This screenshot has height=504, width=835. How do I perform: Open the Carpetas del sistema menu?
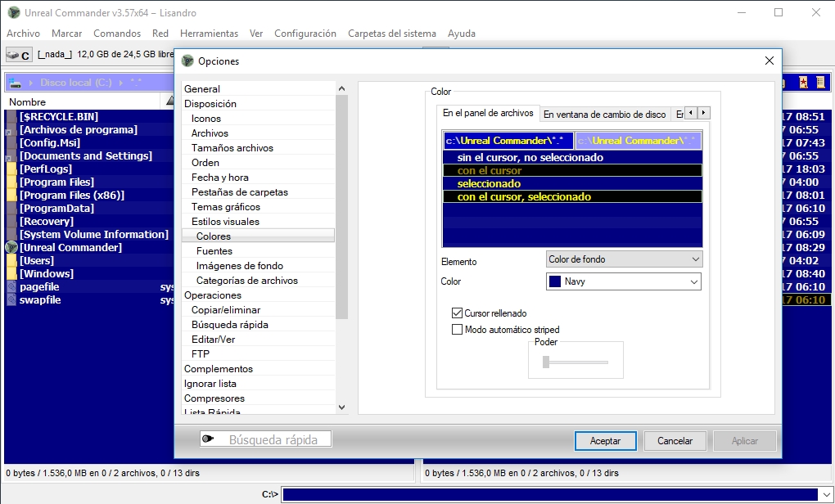(392, 33)
